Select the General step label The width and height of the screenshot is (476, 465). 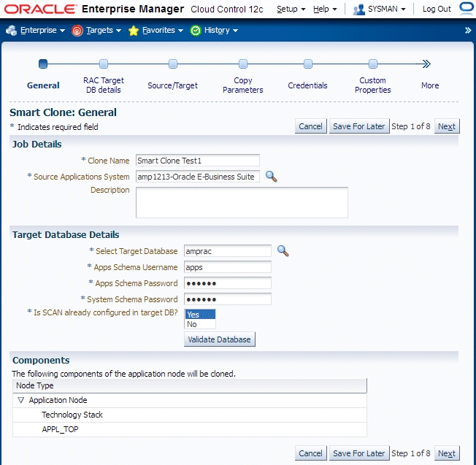coord(43,85)
